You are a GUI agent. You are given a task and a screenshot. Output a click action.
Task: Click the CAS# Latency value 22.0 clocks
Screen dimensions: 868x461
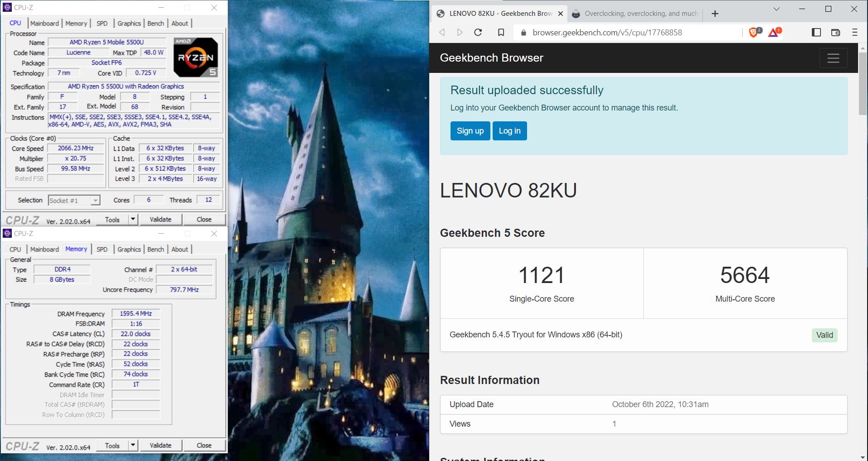coord(136,334)
